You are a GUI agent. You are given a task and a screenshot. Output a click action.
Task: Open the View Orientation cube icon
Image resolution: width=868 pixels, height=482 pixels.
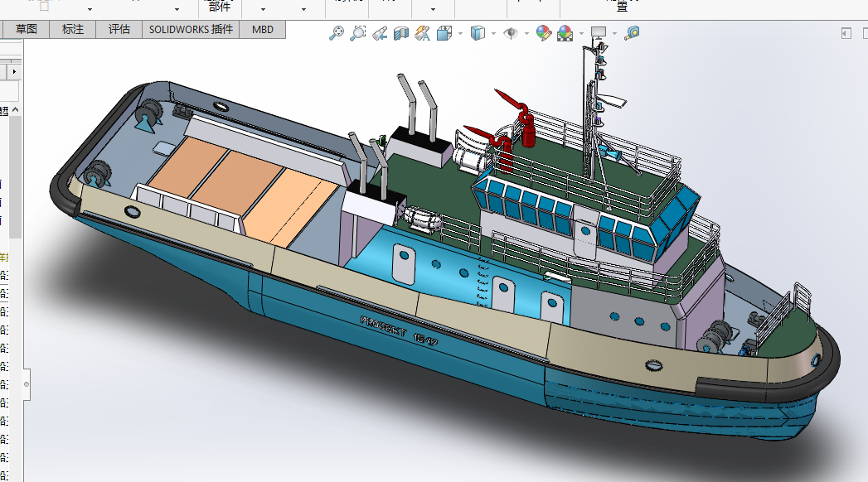pyautogui.click(x=444, y=33)
